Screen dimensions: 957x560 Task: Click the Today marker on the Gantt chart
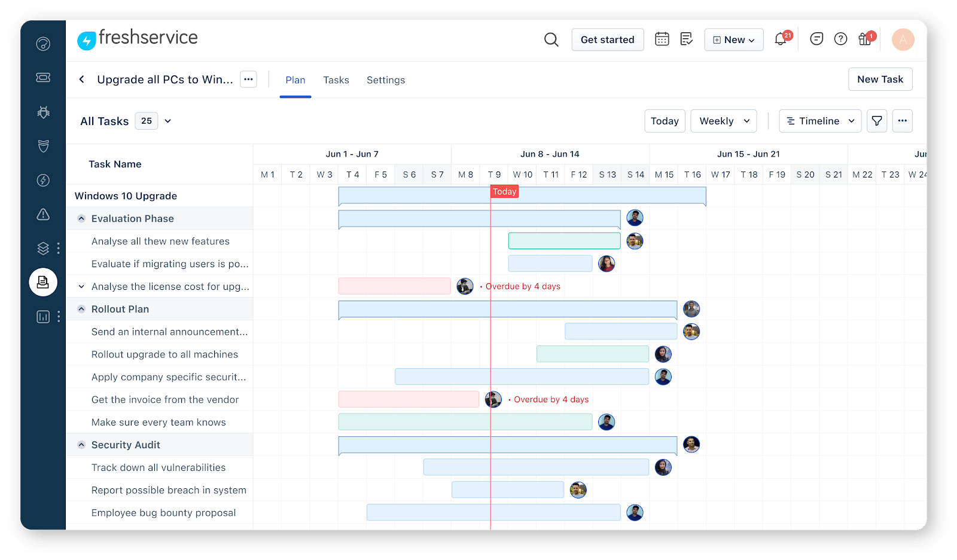coord(504,191)
